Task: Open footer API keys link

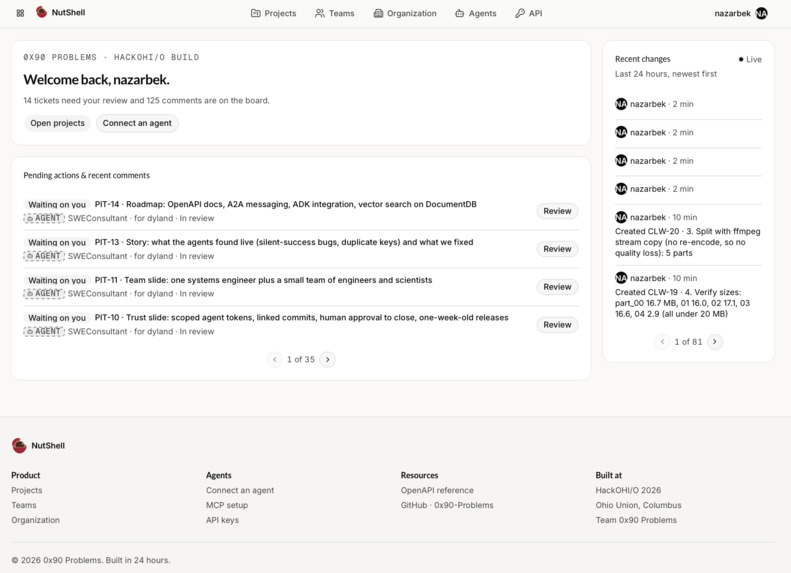Action: click(x=222, y=520)
